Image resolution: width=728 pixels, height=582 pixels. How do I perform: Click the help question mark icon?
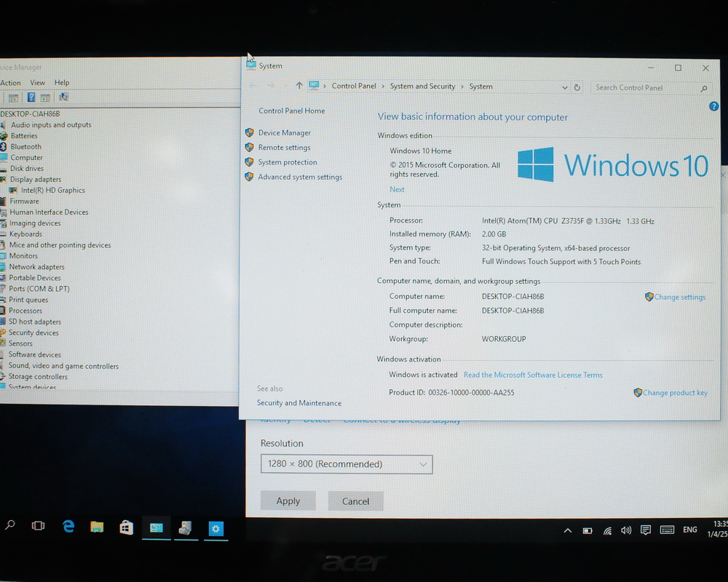tap(713, 106)
